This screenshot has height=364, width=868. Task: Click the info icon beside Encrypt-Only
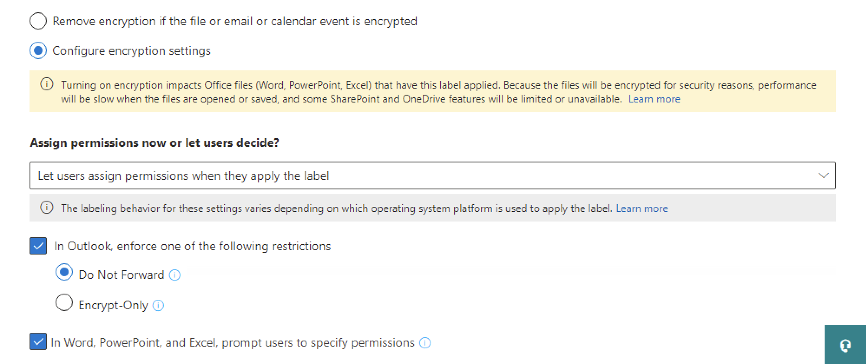[x=158, y=305]
